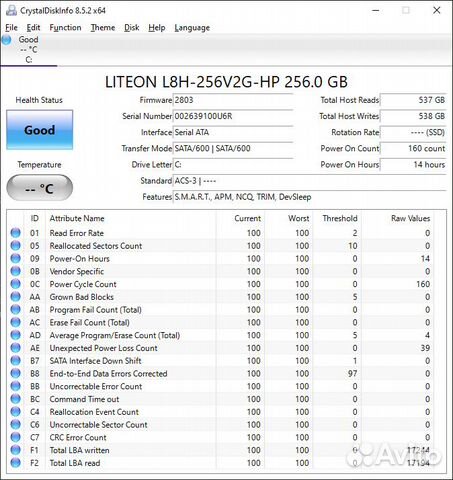
Task: Open the Edit menu
Action: pyautogui.click(x=33, y=28)
